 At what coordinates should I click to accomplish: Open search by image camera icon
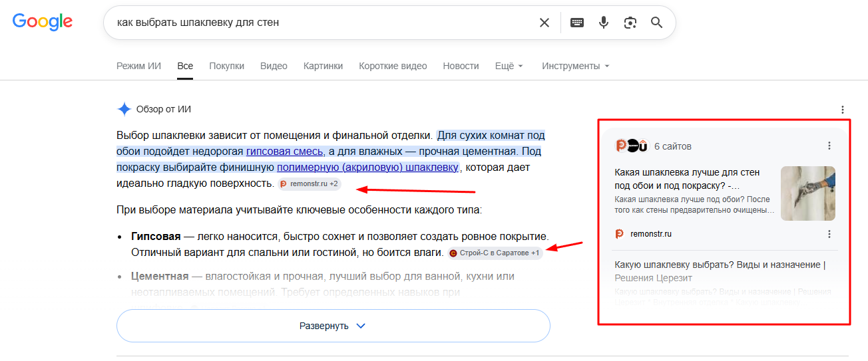click(x=630, y=23)
